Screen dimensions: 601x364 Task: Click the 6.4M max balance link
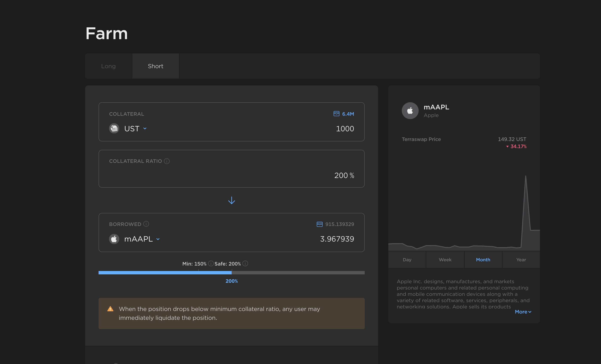click(x=348, y=114)
